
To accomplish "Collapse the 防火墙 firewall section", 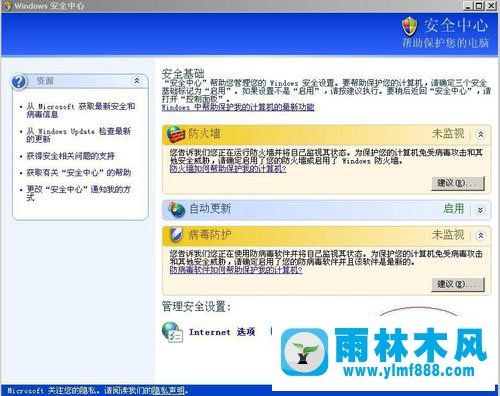I will click(x=481, y=134).
